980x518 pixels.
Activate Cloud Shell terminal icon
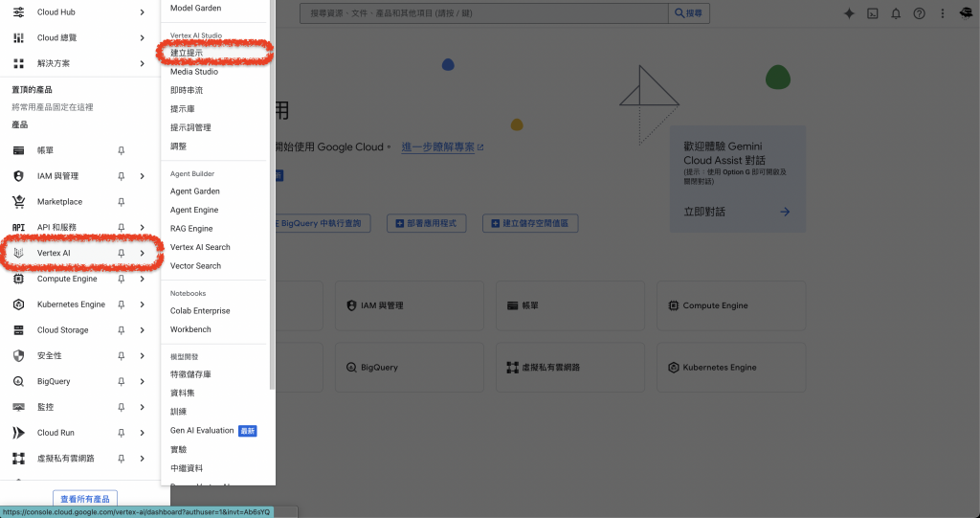tap(873, 13)
